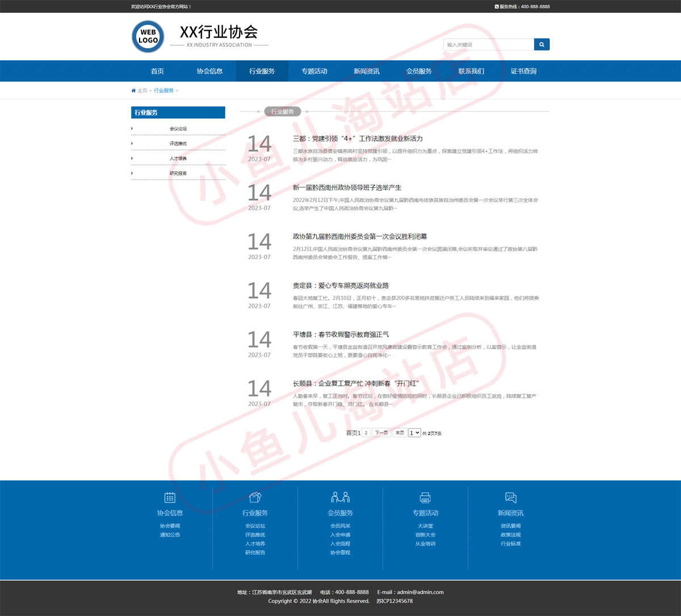Screen dimensions: 681x616
Task: Click footer link 创新大会
Action: click(425, 535)
